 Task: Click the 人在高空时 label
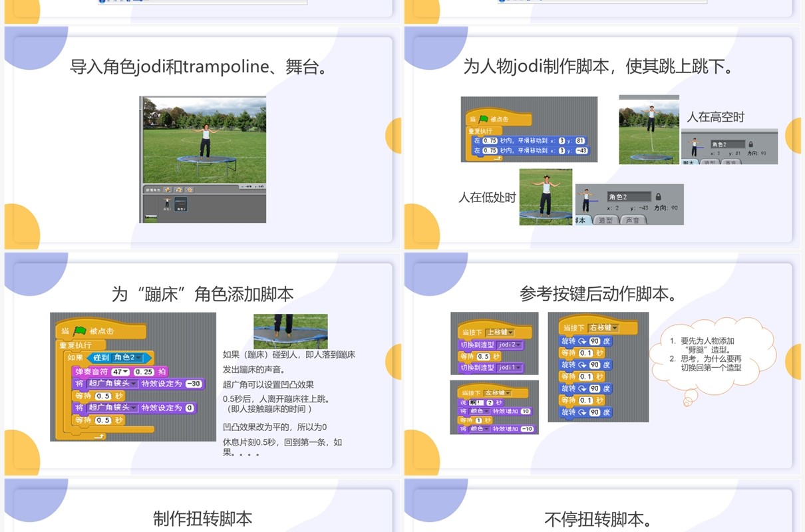[716, 117]
